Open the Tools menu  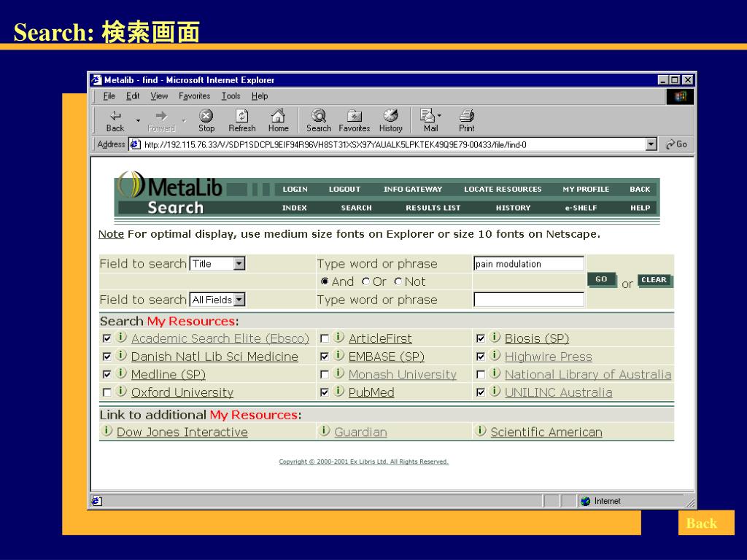pyautogui.click(x=231, y=96)
